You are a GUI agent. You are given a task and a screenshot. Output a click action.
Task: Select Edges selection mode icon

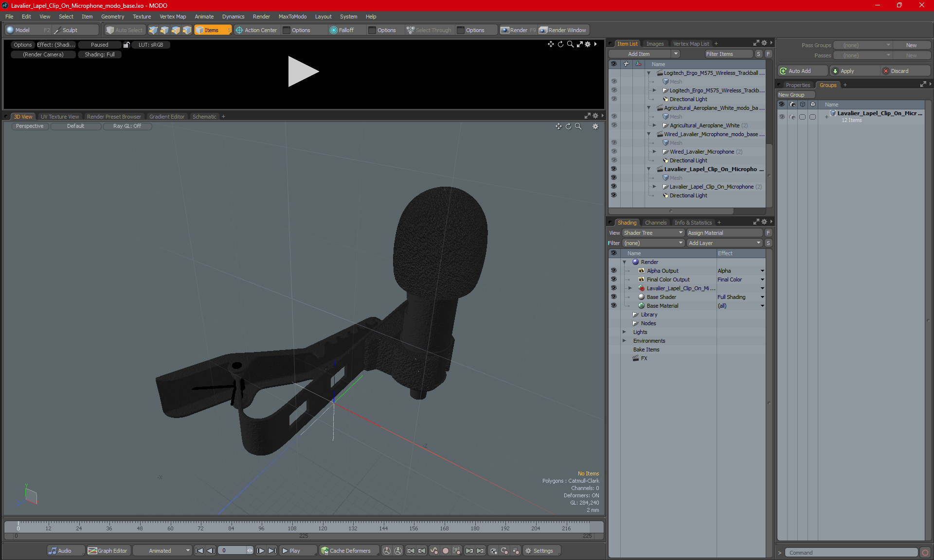[x=164, y=30]
